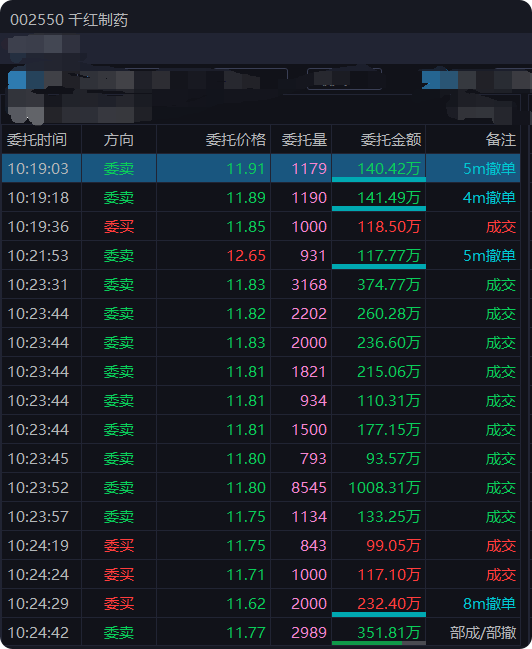Sort by the 委托金额 column header
The width and height of the screenshot is (532, 649).
(x=391, y=140)
